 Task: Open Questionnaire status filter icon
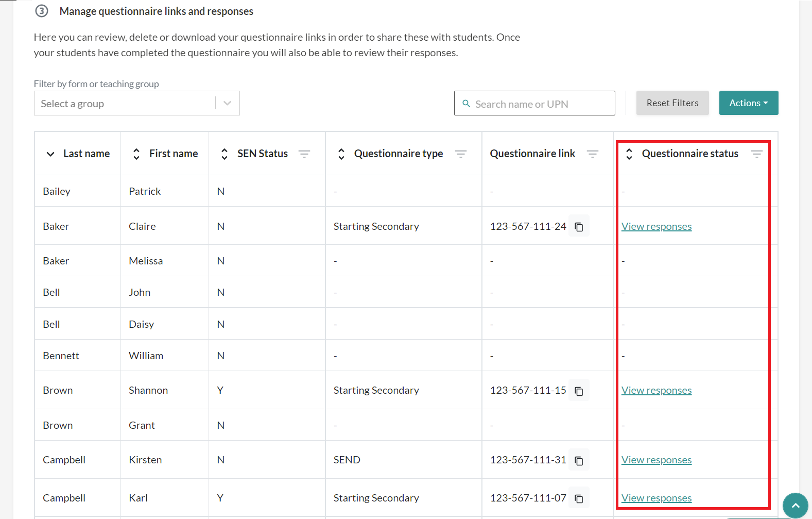pos(757,154)
